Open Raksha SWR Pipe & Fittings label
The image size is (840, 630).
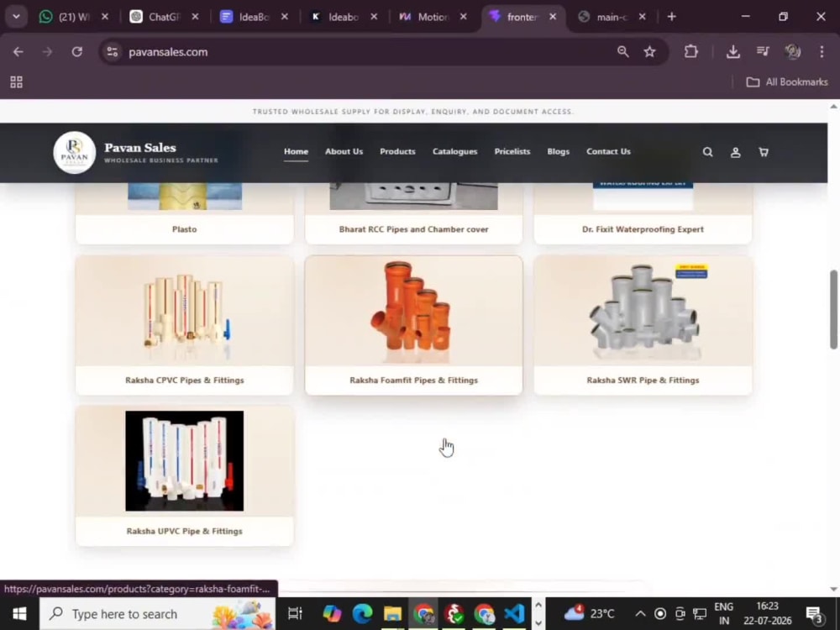(643, 381)
